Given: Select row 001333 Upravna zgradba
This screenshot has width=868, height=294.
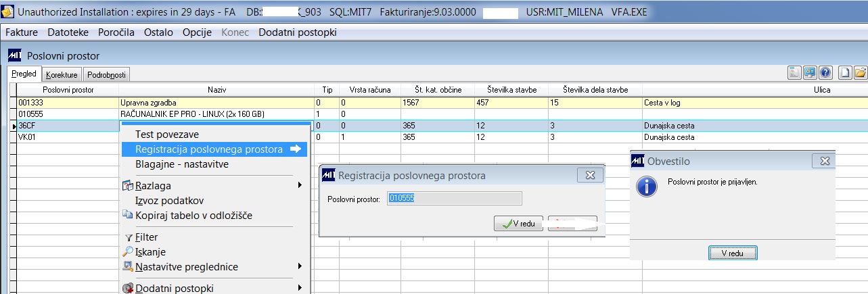Looking at the screenshot, I should (x=433, y=103).
